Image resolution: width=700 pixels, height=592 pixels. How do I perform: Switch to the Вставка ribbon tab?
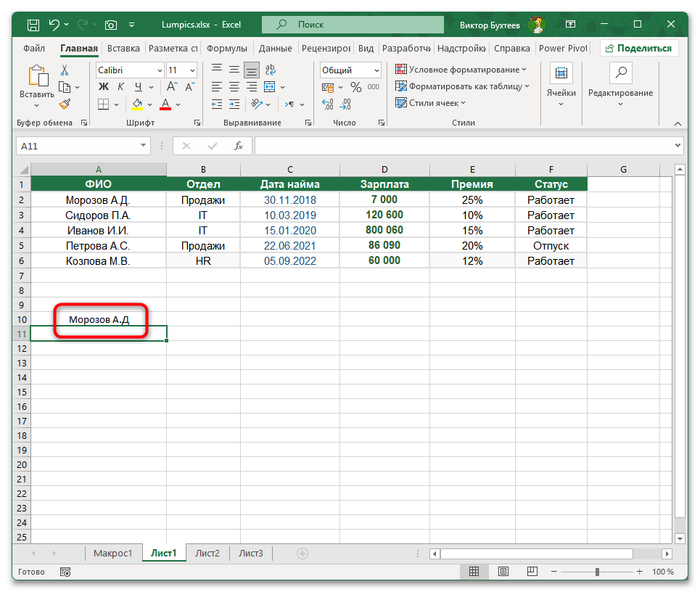click(x=123, y=48)
